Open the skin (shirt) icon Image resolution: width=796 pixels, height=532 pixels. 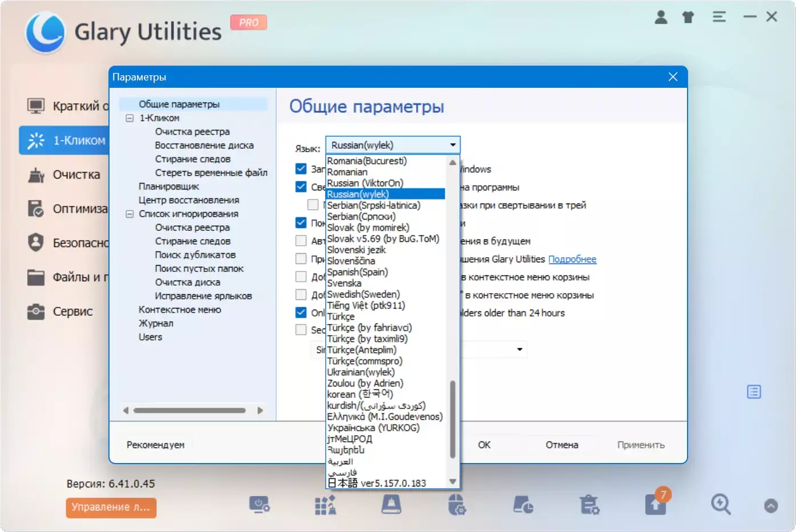coord(688,17)
